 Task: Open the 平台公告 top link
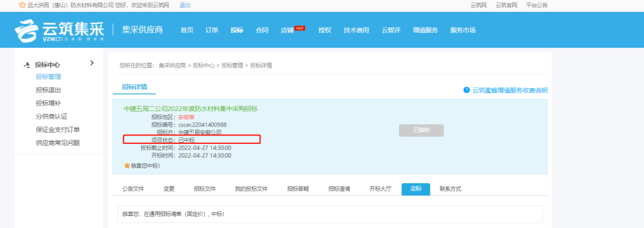(537, 5)
